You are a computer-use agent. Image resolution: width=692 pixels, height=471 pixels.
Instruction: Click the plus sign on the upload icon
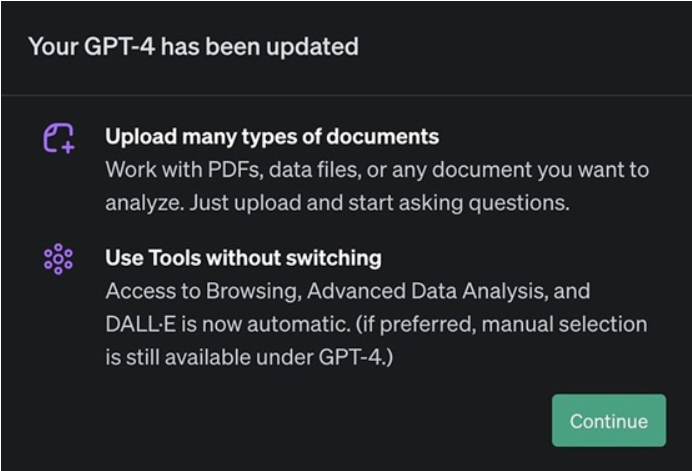(68, 147)
